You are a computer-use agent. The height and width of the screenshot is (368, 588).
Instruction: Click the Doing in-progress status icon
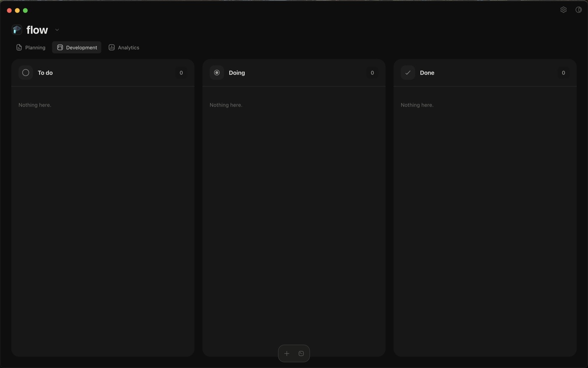point(217,73)
